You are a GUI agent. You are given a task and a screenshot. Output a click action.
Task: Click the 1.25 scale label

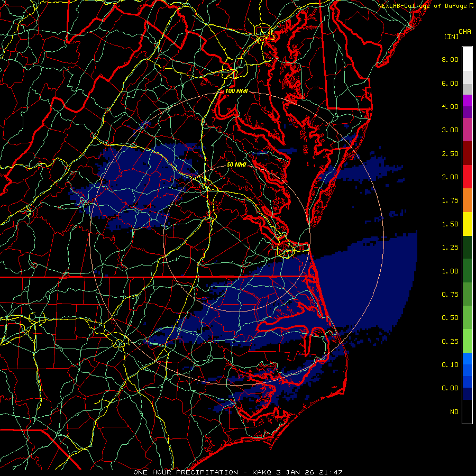pos(450,248)
